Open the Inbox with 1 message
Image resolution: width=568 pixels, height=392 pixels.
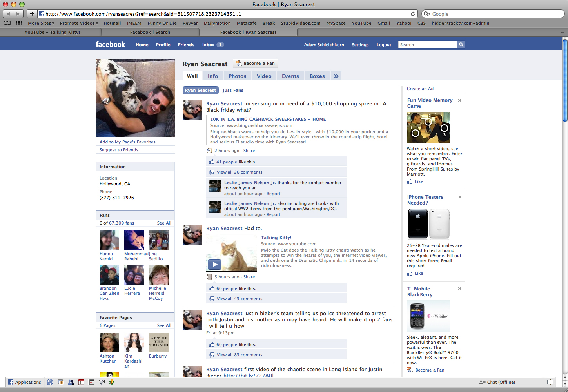click(x=213, y=45)
